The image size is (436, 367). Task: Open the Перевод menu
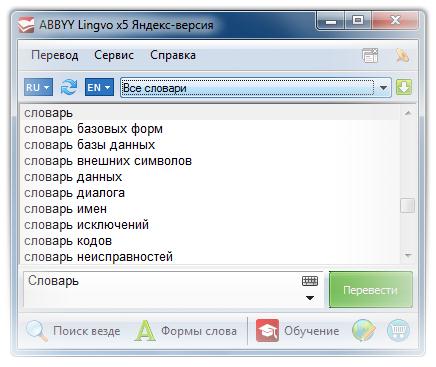[55, 55]
